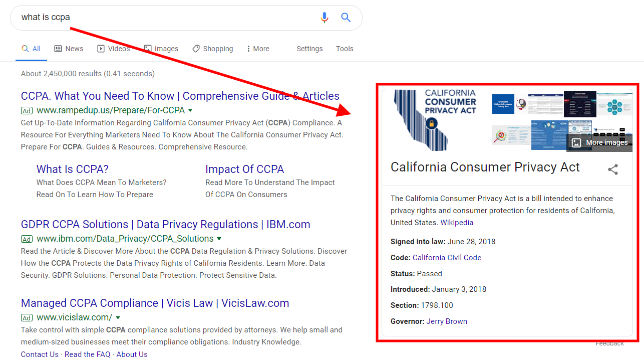
Task: Click the share icon in knowledge panel
Action: [613, 169]
